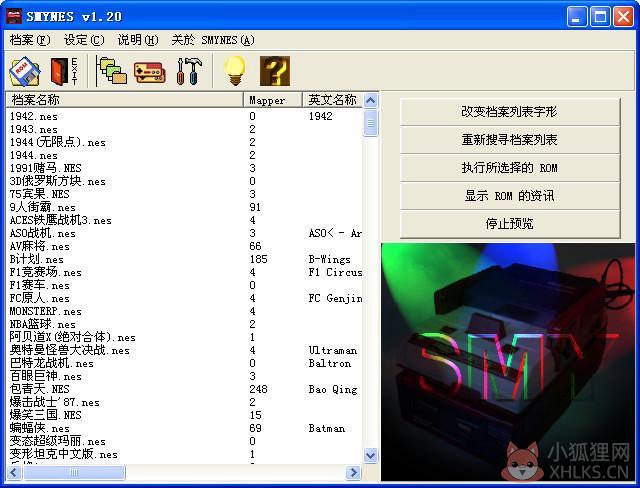Click the question mark help icon
Screen dimensions: 640x488
pyautogui.click(x=275, y=71)
